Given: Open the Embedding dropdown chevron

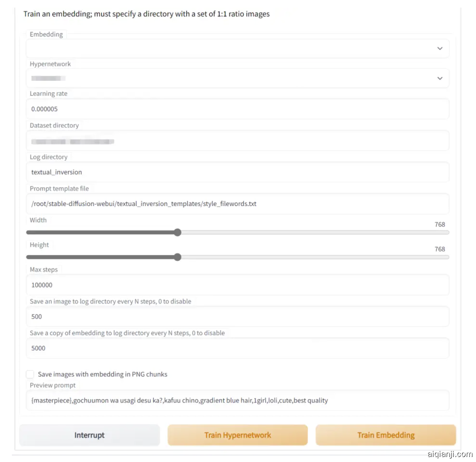Looking at the screenshot, I should pos(440,48).
